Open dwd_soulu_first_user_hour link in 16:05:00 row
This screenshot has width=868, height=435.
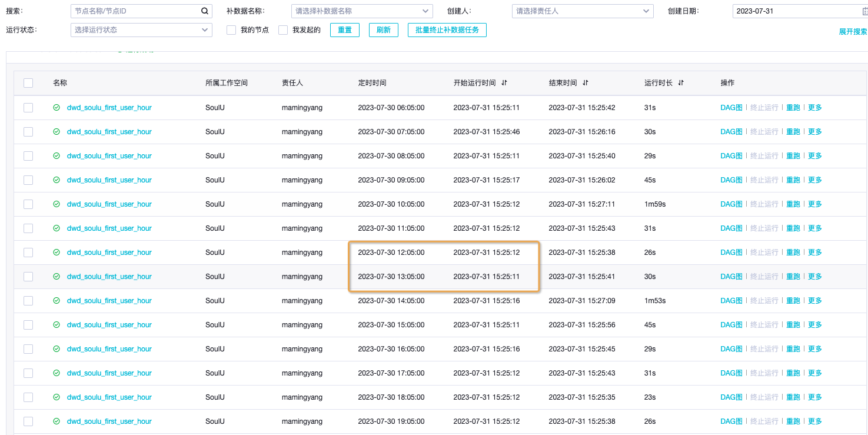[x=109, y=349]
